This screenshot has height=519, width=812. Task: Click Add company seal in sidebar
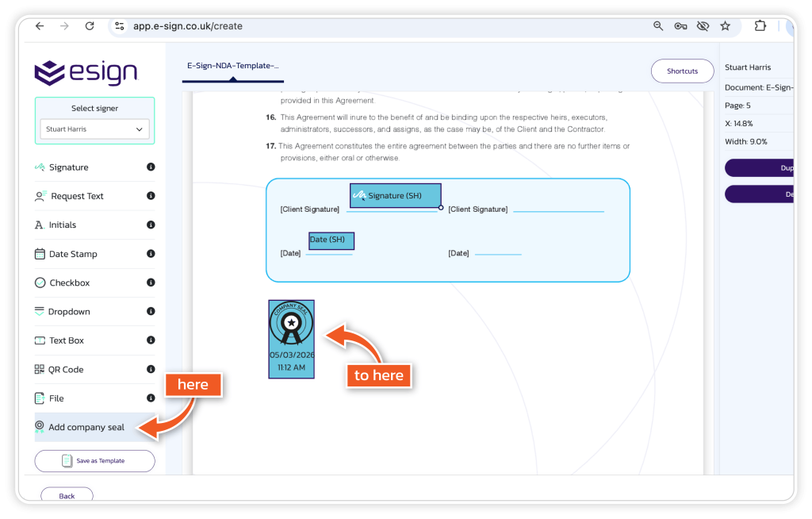pos(86,427)
